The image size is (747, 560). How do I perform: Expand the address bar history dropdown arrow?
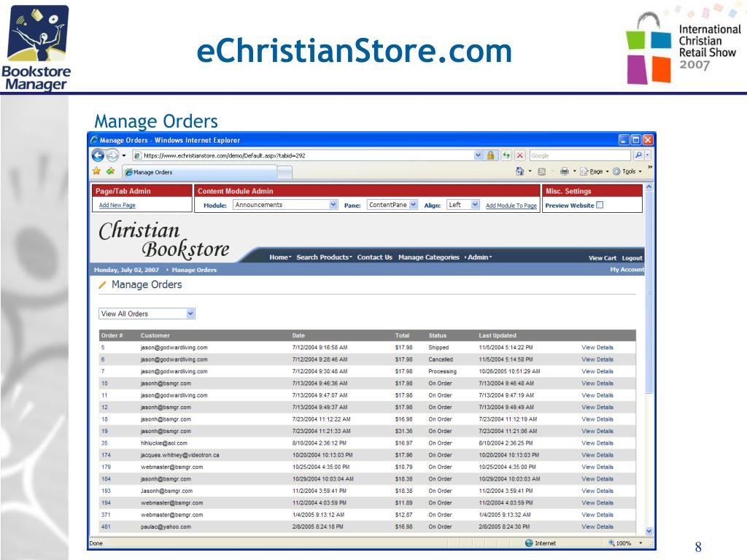pos(478,155)
